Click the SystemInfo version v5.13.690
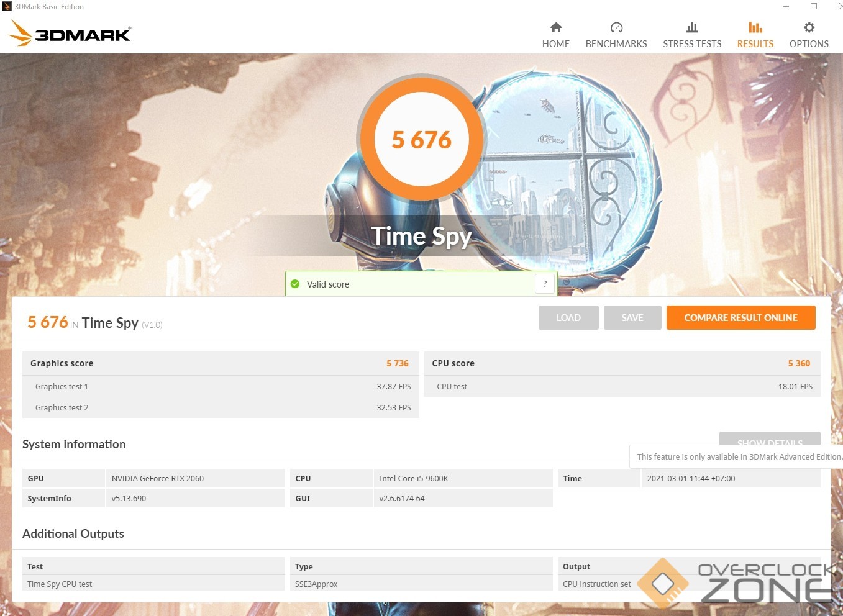Screen dimensions: 843x616 129,498
